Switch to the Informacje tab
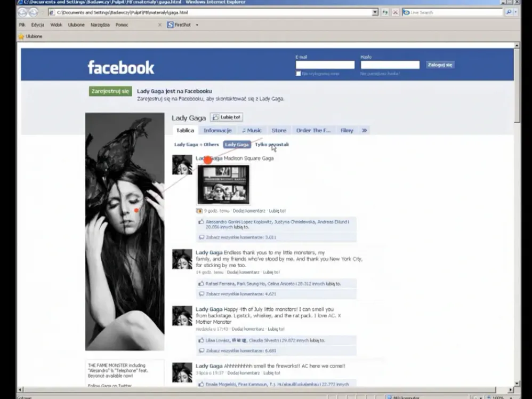 217,130
